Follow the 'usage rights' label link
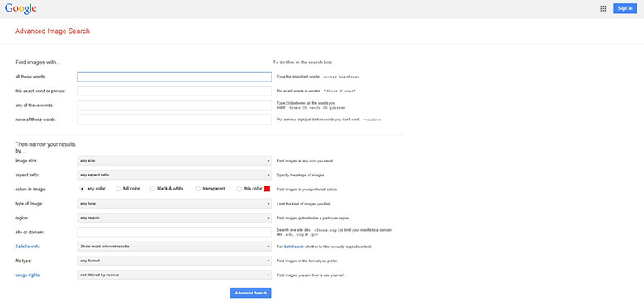The height and width of the screenshot is (301, 644). click(27, 275)
